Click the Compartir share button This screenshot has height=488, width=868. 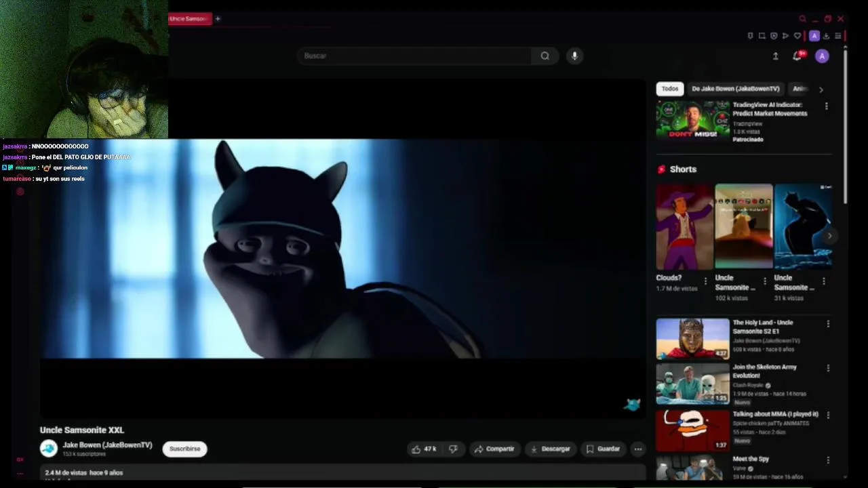click(494, 449)
